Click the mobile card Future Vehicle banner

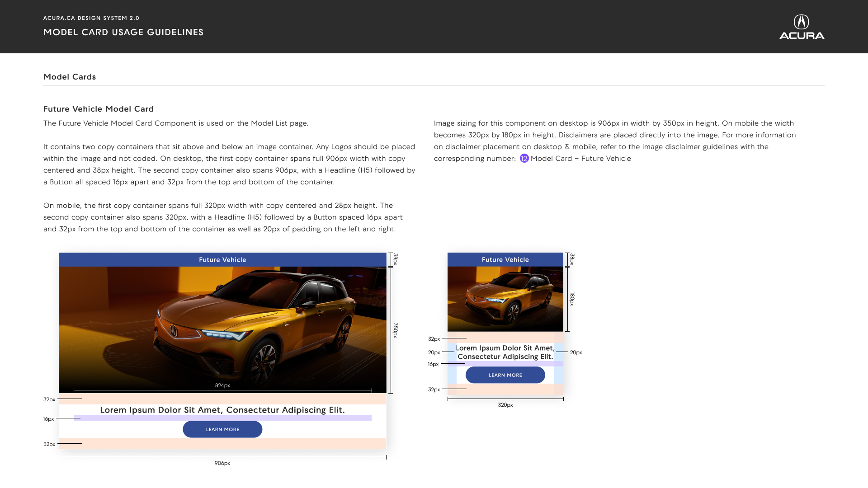[505, 260]
